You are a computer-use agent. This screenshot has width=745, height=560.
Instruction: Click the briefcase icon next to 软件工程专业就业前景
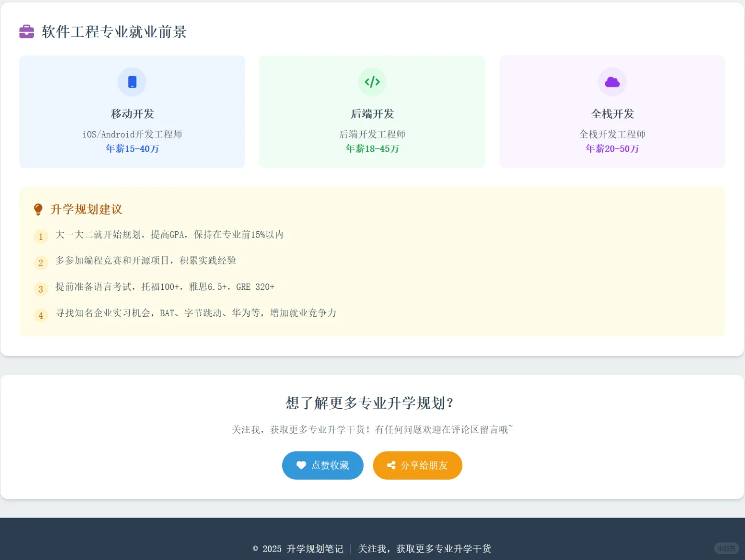point(26,31)
